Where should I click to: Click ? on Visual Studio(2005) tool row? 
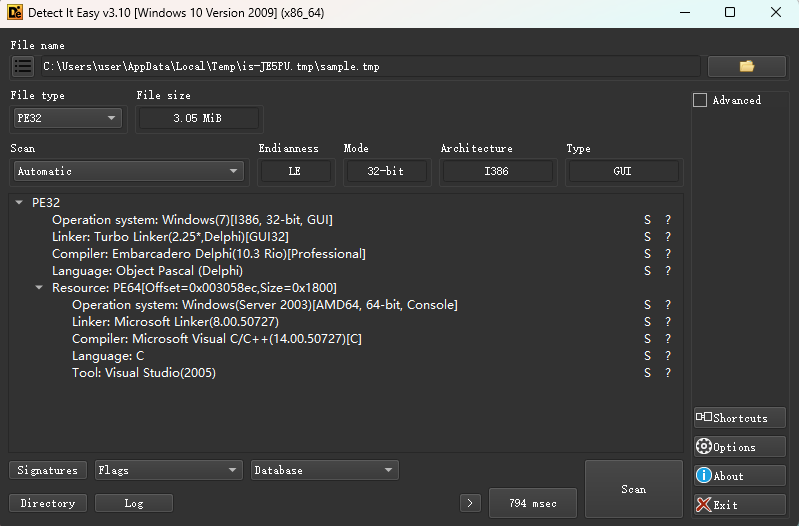(x=668, y=373)
